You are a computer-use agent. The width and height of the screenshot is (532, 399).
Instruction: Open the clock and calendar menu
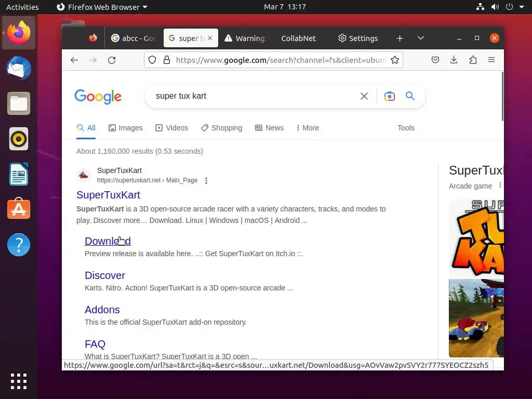click(285, 7)
